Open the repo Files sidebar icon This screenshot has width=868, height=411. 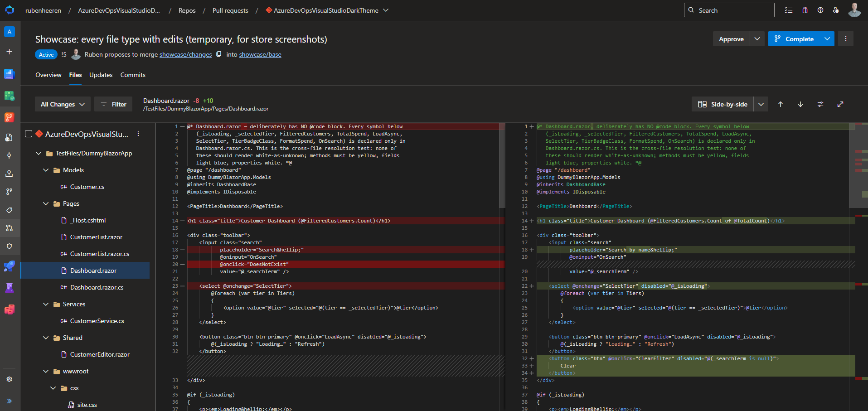click(x=10, y=137)
